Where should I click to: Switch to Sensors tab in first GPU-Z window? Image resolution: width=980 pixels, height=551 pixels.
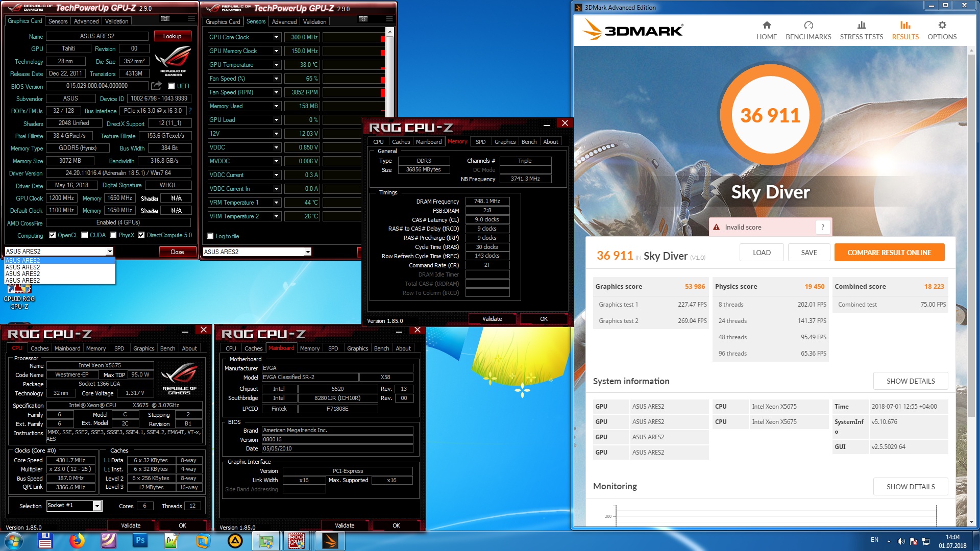click(x=58, y=21)
